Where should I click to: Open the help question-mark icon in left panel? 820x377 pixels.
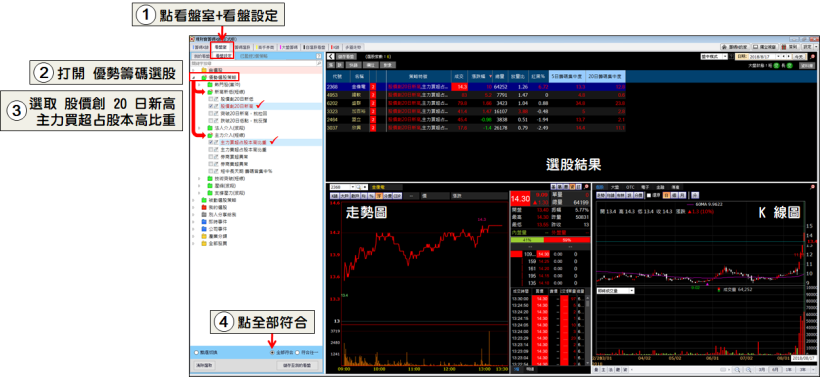pyautogui.click(x=318, y=55)
